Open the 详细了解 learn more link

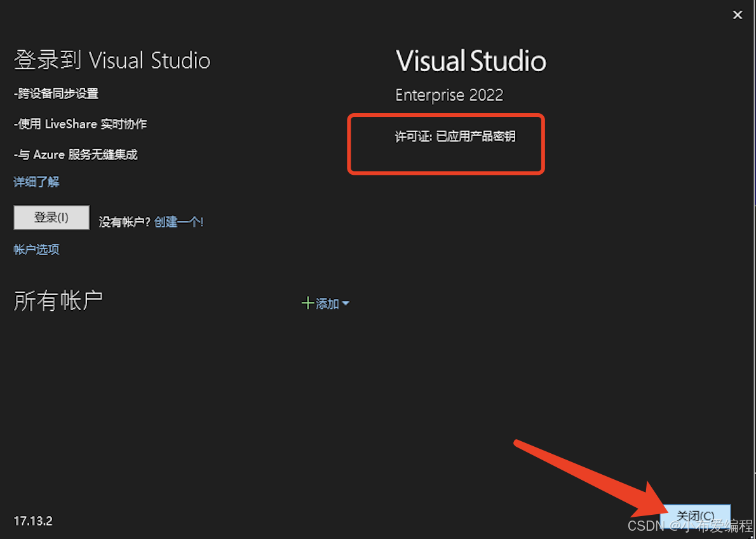click(x=37, y=182)
